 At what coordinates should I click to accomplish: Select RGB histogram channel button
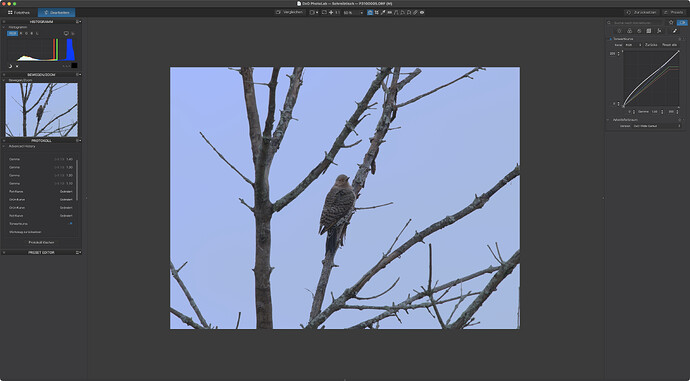click(x=12, y=33)
